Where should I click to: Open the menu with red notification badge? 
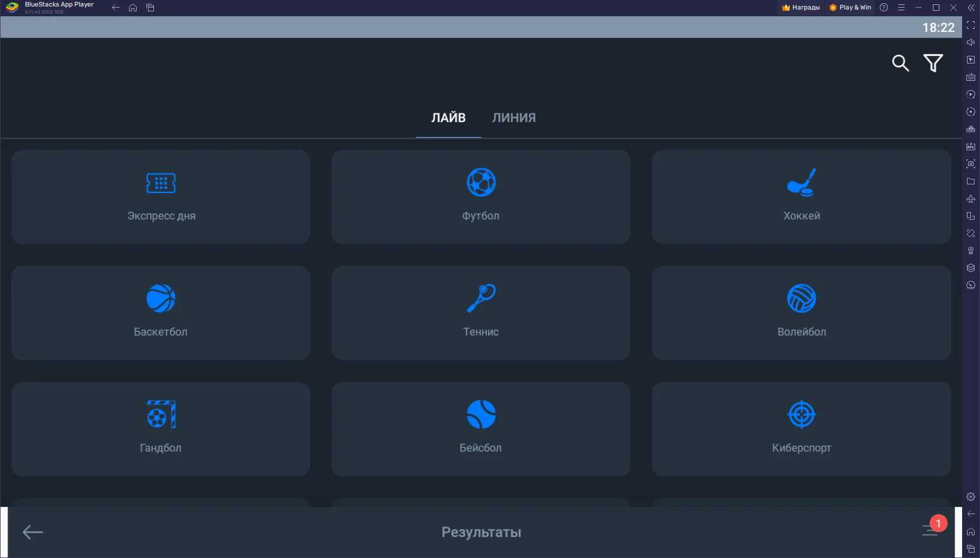(931, 530)
